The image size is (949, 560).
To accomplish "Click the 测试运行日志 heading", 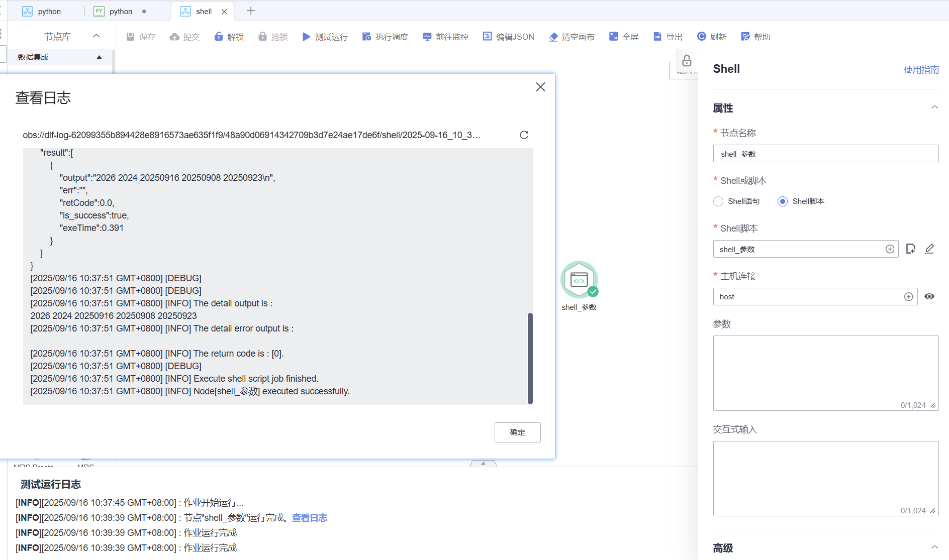I will [x=51, y=484].
